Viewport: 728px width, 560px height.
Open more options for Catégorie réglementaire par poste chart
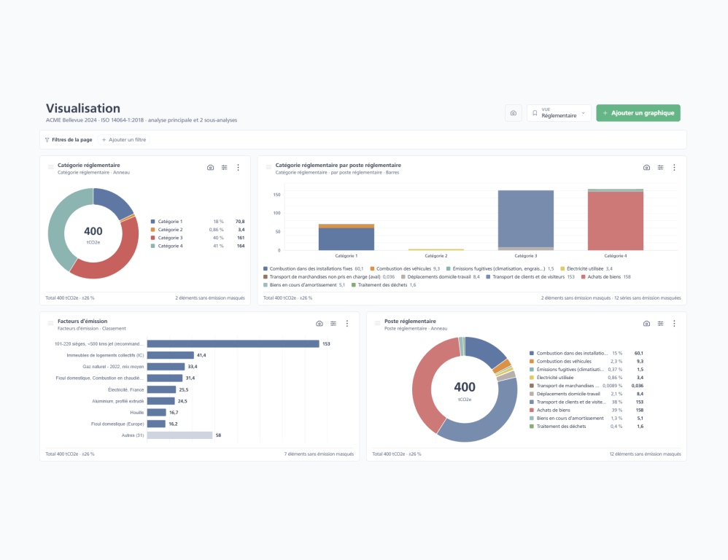[x=674, y=168]
